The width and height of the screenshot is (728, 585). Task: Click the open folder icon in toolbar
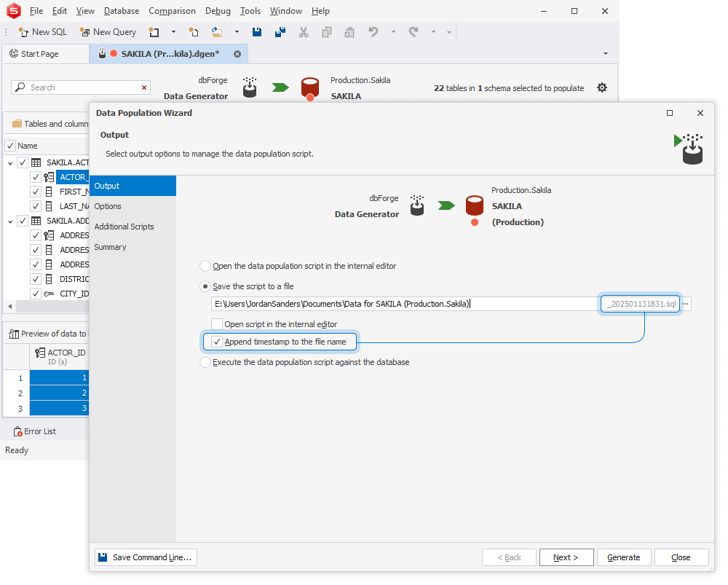coord(216,32)
